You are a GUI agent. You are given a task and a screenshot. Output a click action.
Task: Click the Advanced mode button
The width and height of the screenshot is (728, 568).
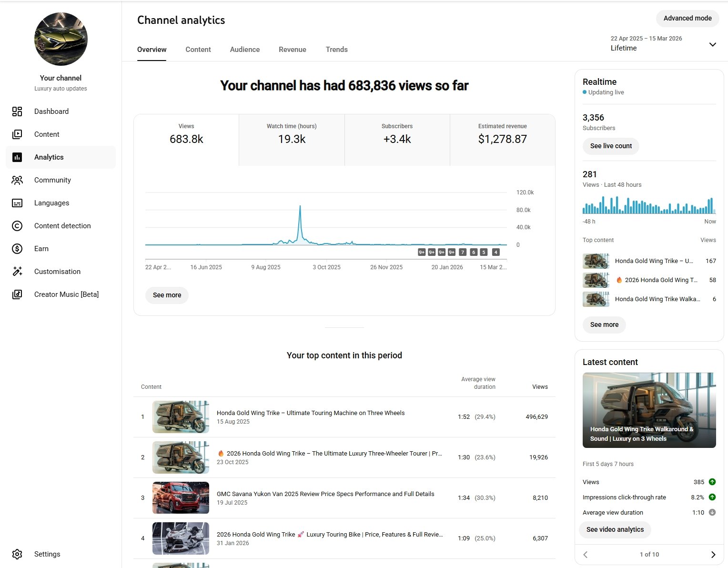[687, 19]
